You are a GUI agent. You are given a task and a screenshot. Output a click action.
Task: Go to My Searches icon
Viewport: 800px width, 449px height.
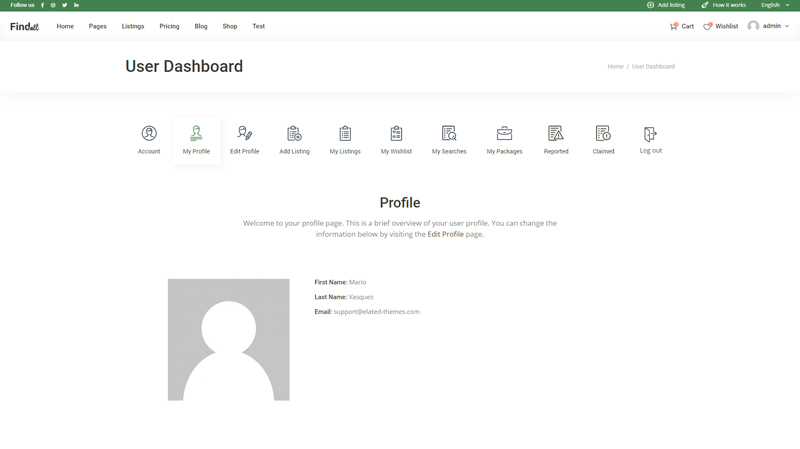pos(449,134)
